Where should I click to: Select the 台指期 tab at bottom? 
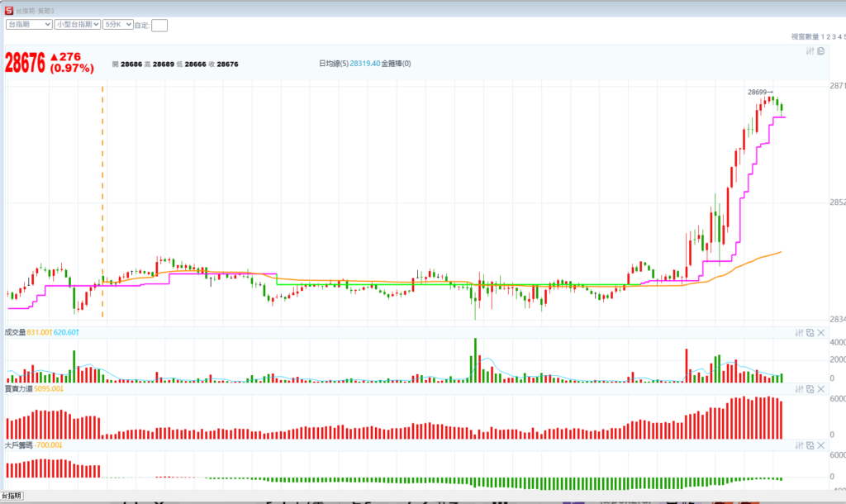(x=12, y=496)
